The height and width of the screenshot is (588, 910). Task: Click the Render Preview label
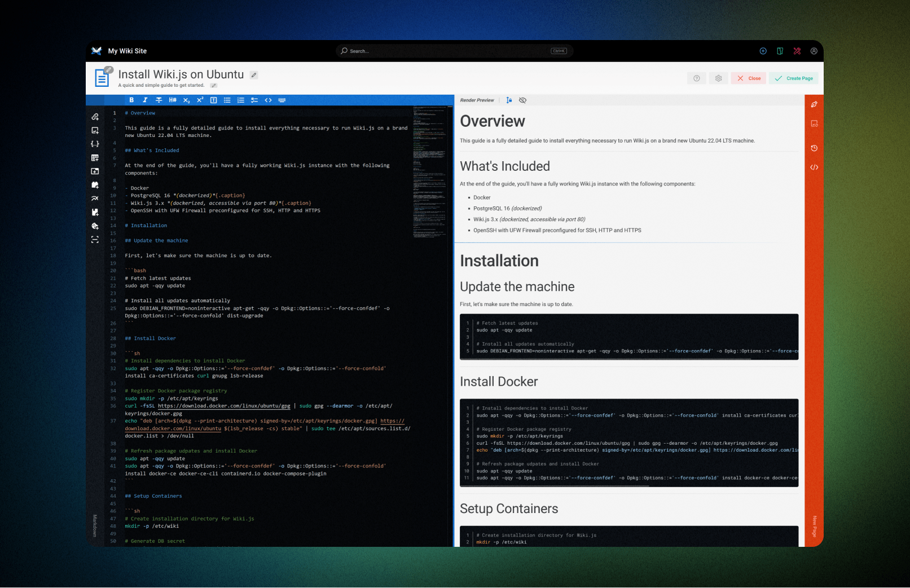click(x=477, y=100)
